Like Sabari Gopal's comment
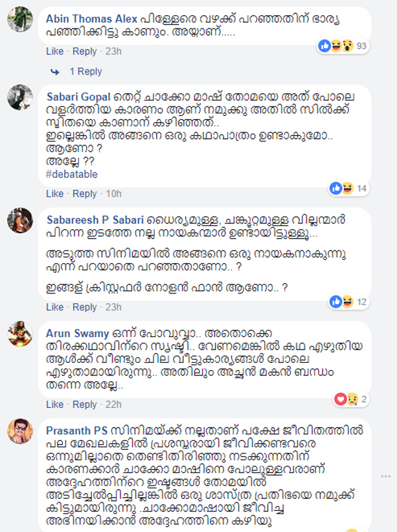Viewport: 397px width, 532px height. coord(55,194)
